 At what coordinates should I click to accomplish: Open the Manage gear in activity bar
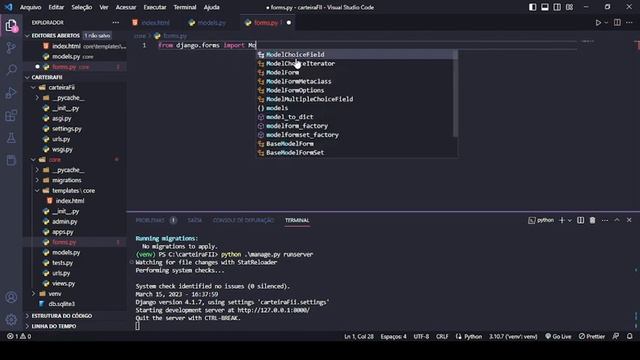(x=11, y=319)
